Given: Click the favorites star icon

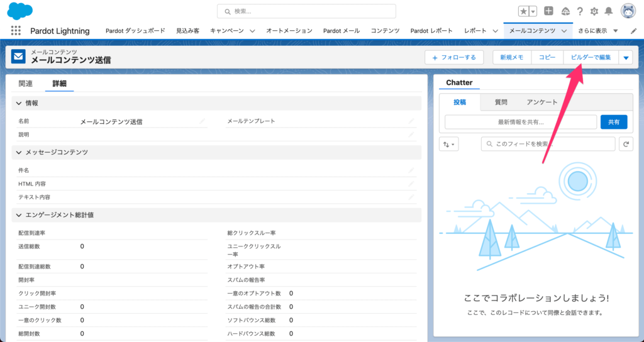Looking at the screenshot, I should coord(524,11).
